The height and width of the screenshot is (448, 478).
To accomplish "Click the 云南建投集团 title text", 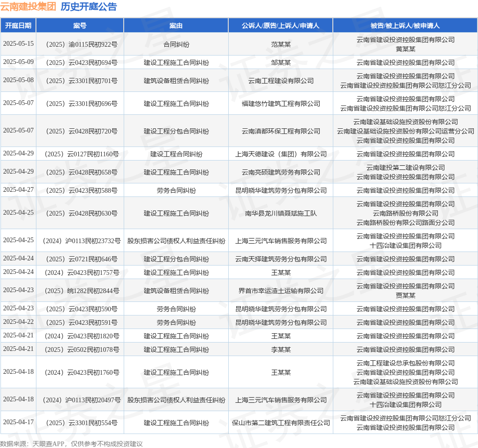I will (28, 7).
